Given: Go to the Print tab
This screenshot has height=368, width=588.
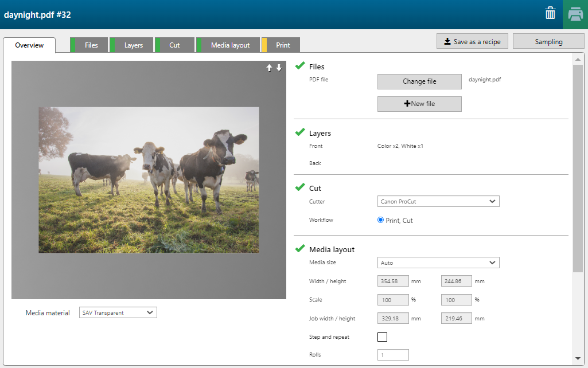Looking at the screenshot, I should pos(283,45).
